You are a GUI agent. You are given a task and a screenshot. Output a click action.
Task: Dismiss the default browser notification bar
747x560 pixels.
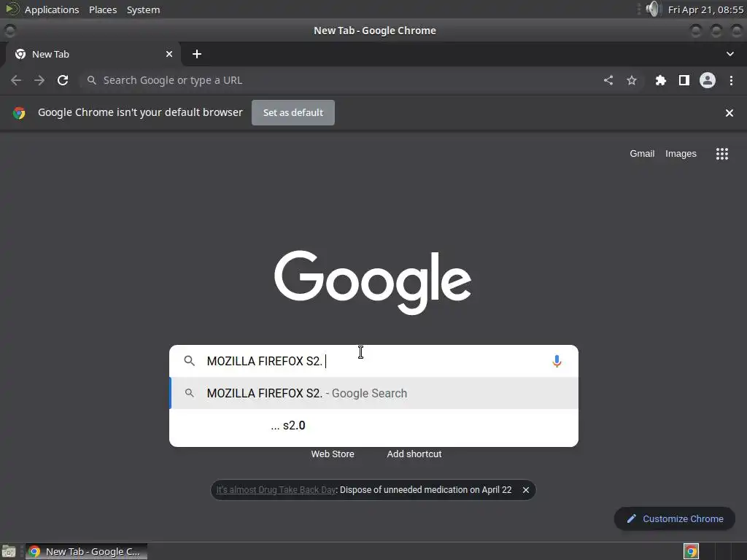click(x=729, y=113)
